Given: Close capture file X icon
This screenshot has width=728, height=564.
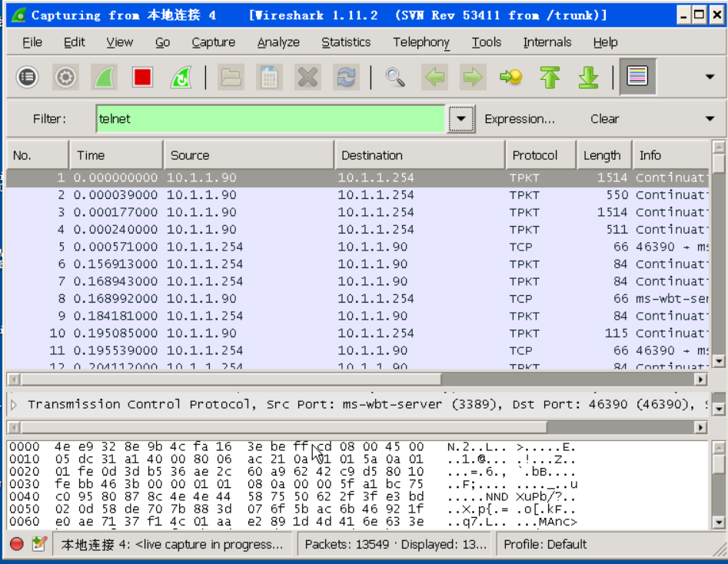Looking at the screenshot, I should [307, 77].
